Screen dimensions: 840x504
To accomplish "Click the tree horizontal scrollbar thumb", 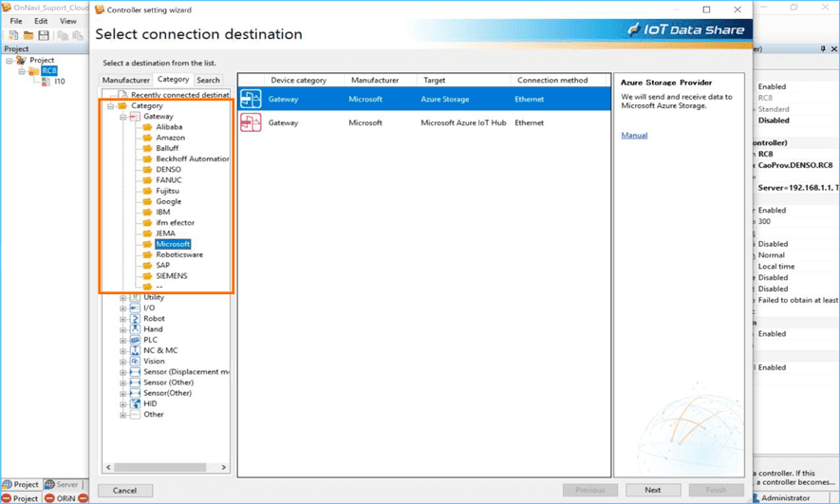I will coord(159,468).
